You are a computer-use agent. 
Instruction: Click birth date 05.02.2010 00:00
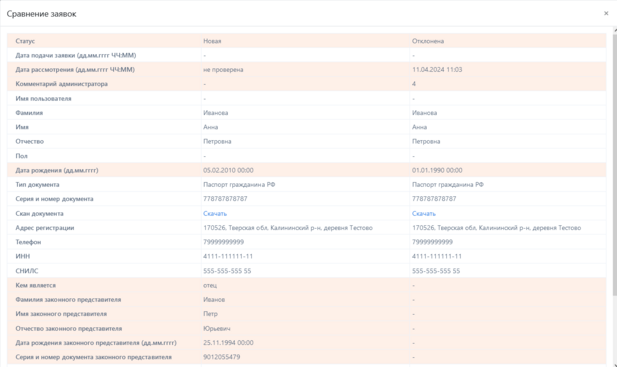coord(228,170)
